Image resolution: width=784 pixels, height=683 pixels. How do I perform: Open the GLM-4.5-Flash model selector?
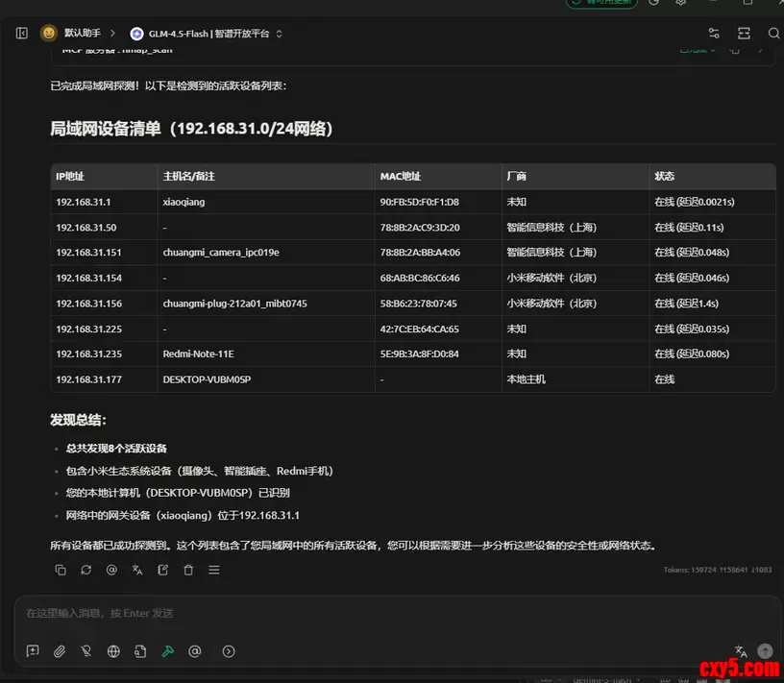tap(206, 34)
